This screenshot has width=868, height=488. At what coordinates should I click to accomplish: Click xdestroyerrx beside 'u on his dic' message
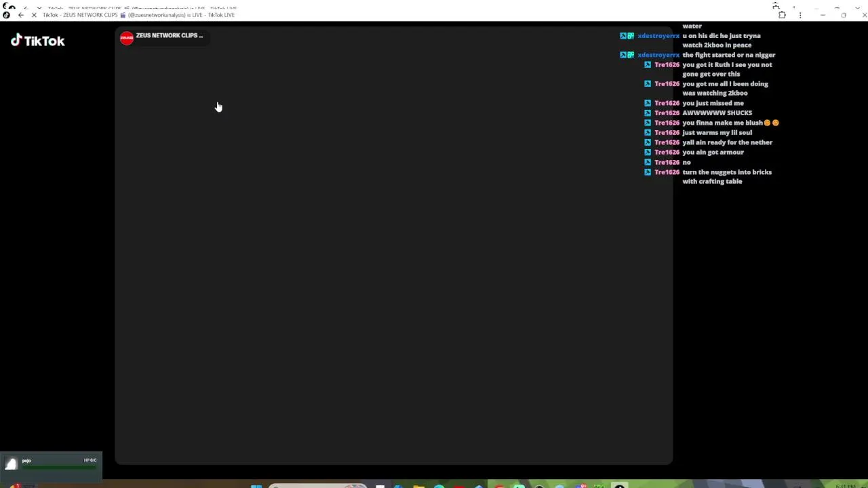coord(658,36)
